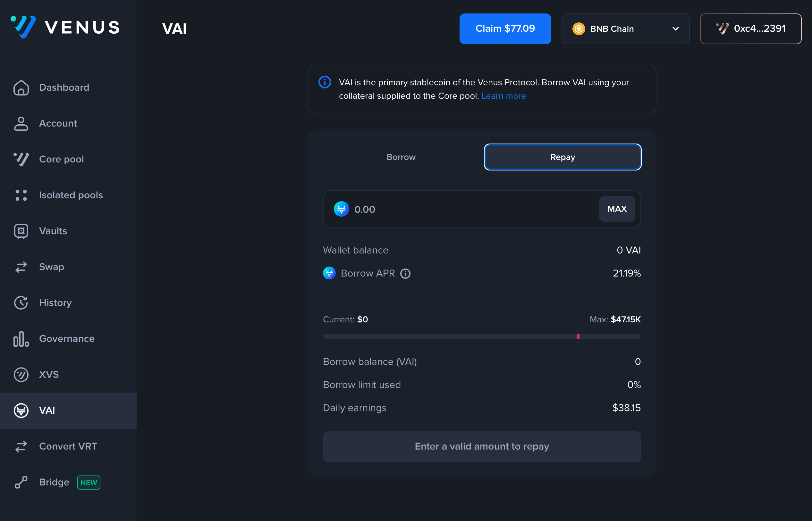Select the Governance bar chart icon
Viewport: 812px width, 521px height.
pos(21,339)
